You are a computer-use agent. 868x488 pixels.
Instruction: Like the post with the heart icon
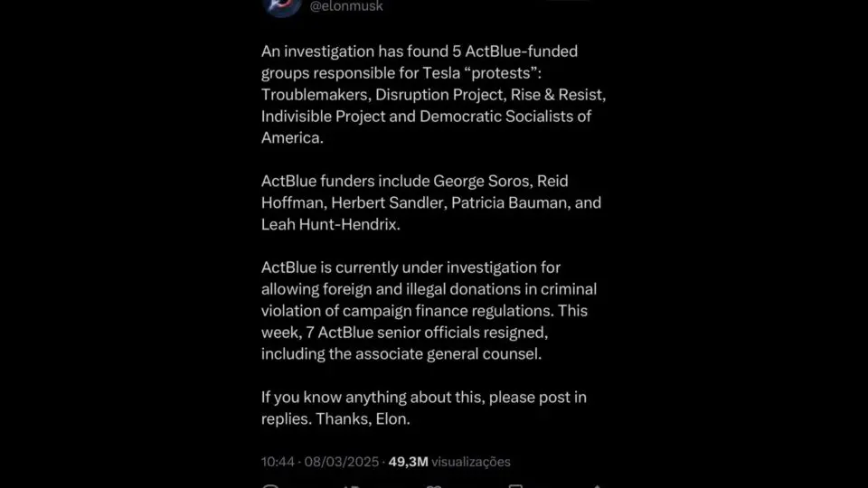433,486
